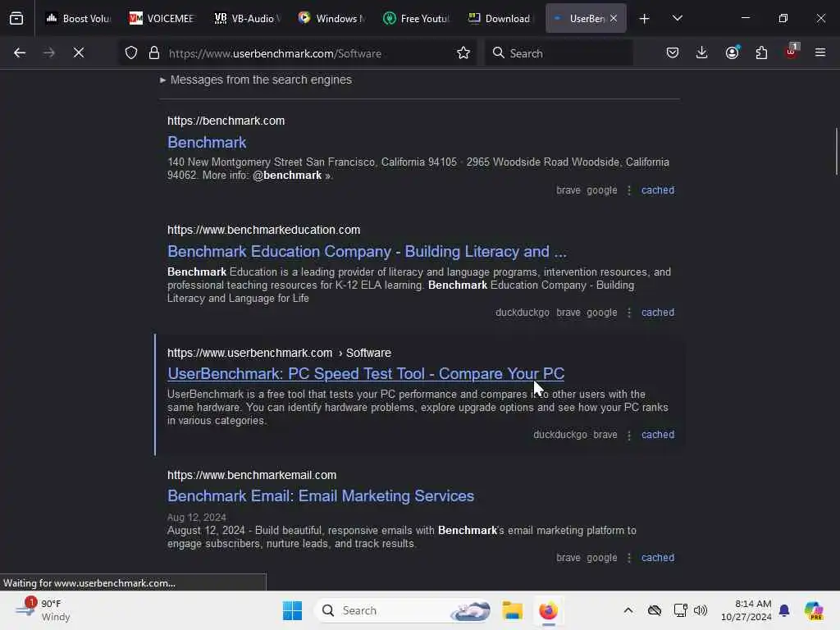Switch to Boost Volume tab
The height and width of the screenshot is (630, 840).
pos(78,18)
